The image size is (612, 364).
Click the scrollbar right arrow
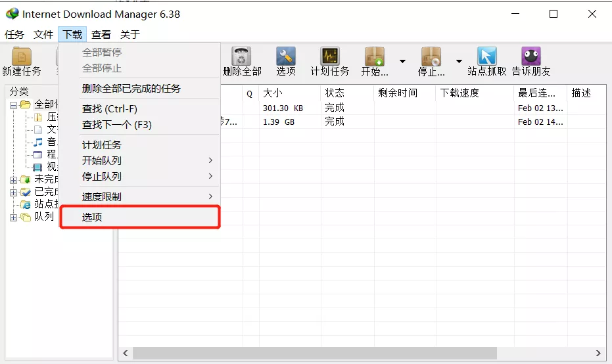(598, 353)
